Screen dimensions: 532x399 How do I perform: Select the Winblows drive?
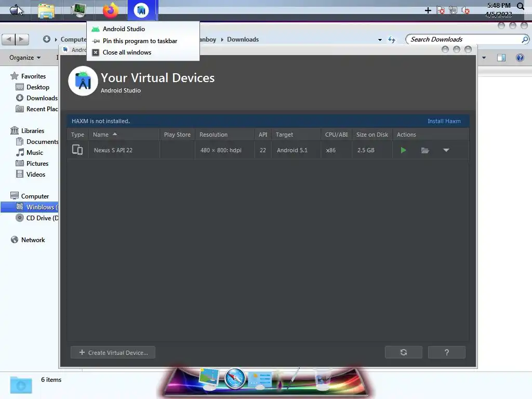click(30, 207)
